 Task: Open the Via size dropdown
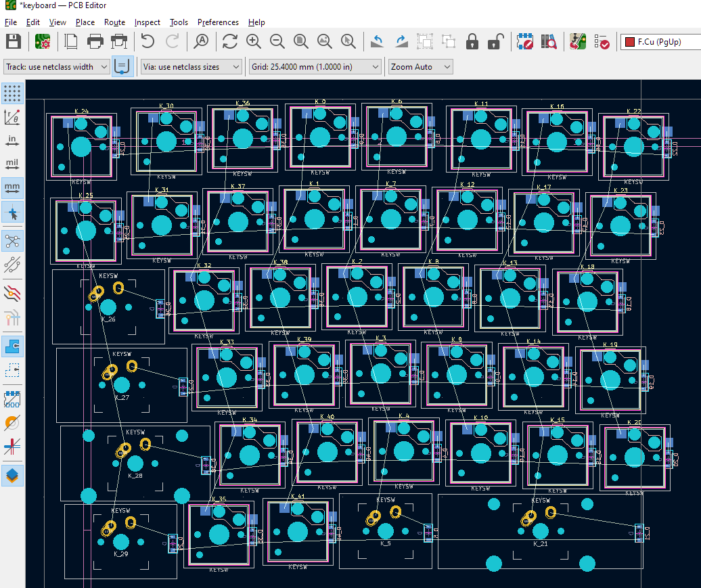[x=191, y=66]
